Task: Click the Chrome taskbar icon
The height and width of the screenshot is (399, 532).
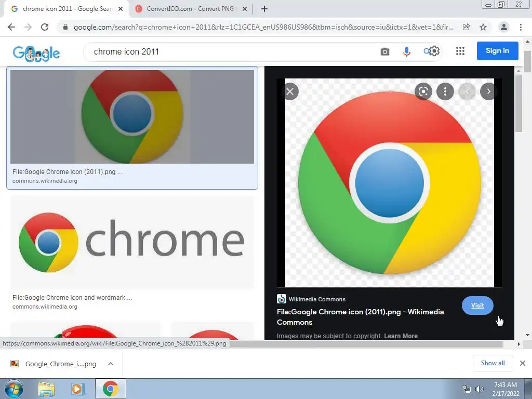Action: pos(110,389)
